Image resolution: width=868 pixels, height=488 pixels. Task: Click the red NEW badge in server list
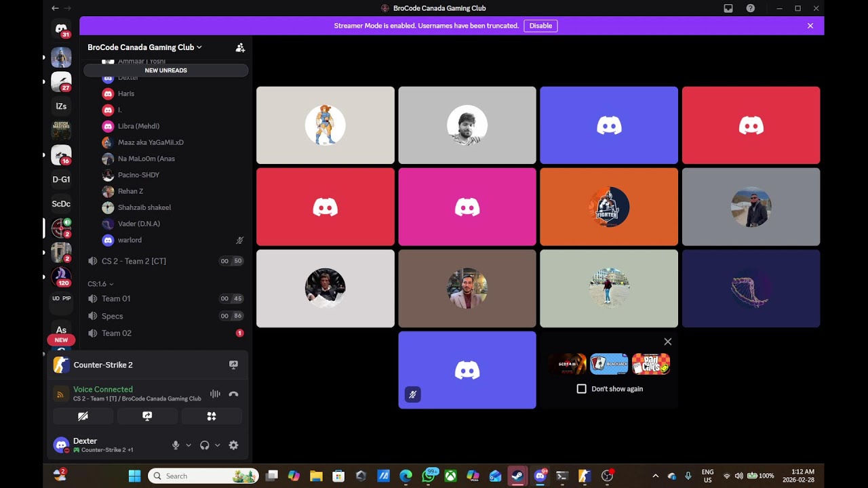[x=61, y=340]
